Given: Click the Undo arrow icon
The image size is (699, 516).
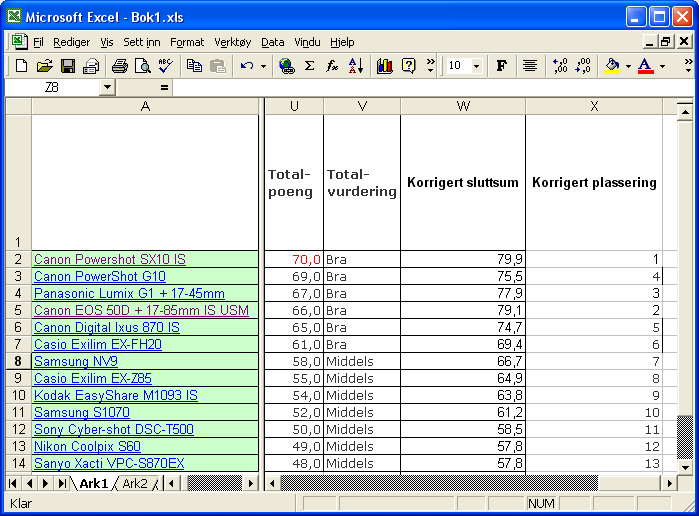Looking at the screenshot, I should click(x=247, y=66).
